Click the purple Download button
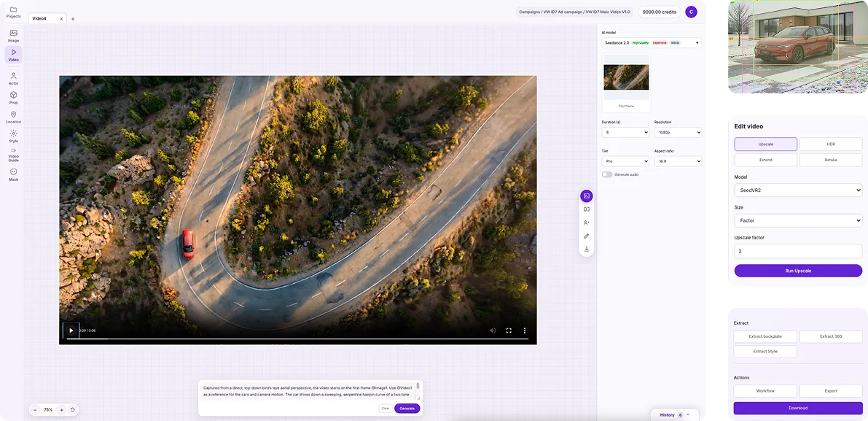 coord(798,409)
